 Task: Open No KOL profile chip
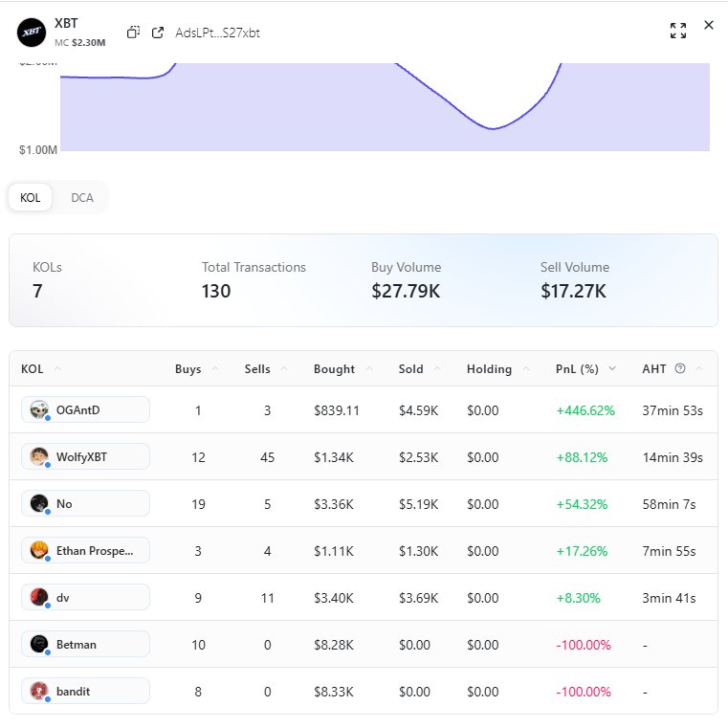pyautogui.click(x=85, y=504)
